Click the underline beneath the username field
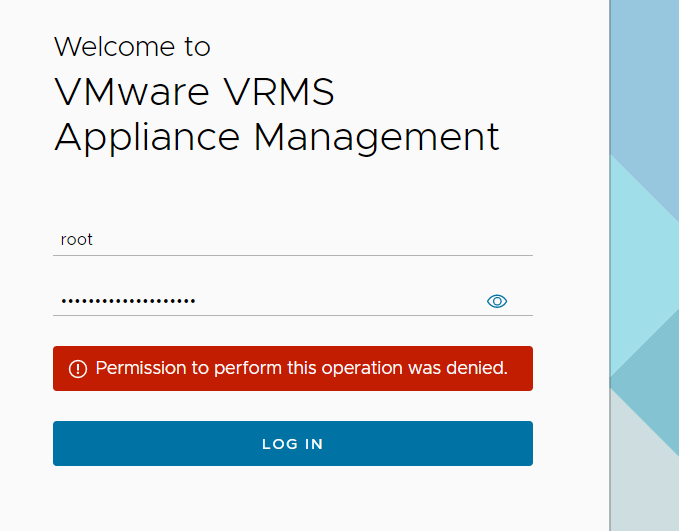679x531 pixels. 292,255
